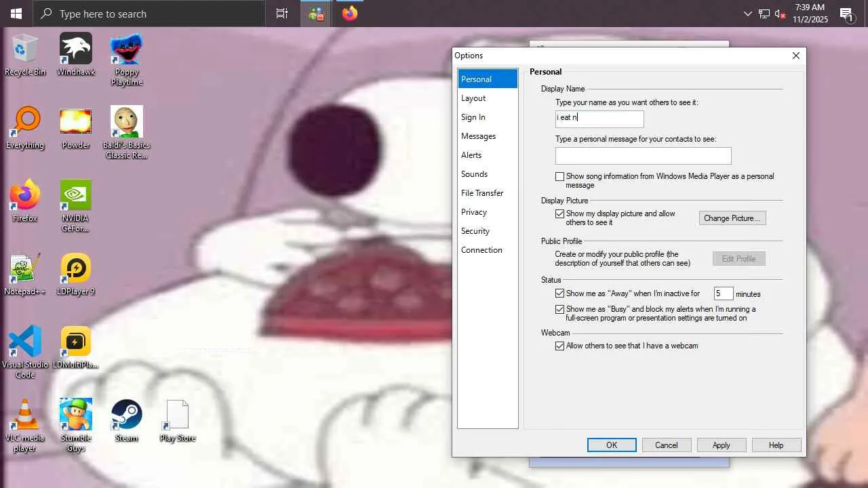Viewport: 868px width, 488px height.
Task: Click the Messenger icon in the taskbar
Action: pyautogui.click(x=316, y=14)
